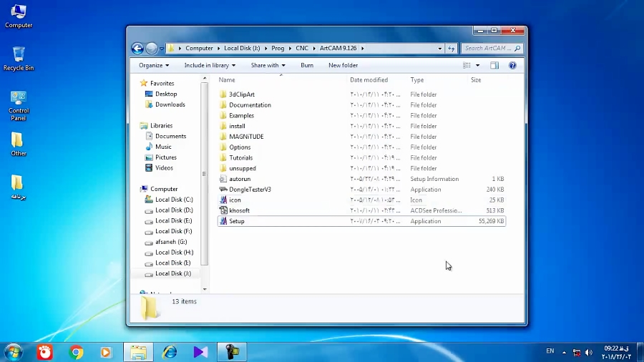Click the Burn toolbar button
This screenshot has width=644, height=362.
coord(307,65)
